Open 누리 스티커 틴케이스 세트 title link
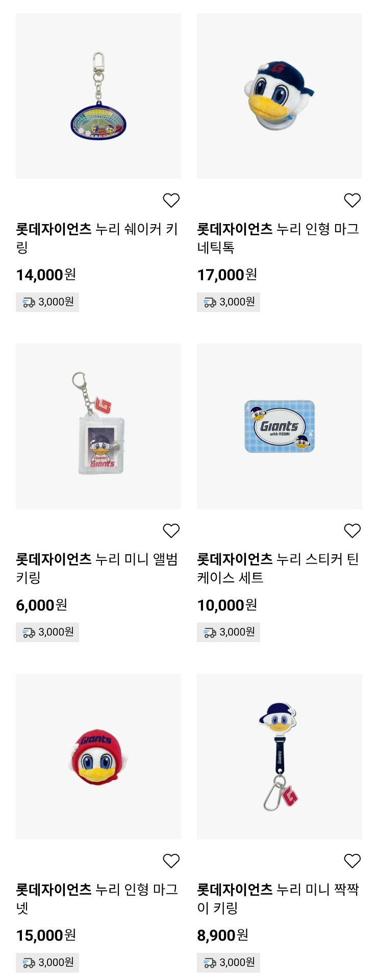378x980 pixels. [x=278, y=568]
